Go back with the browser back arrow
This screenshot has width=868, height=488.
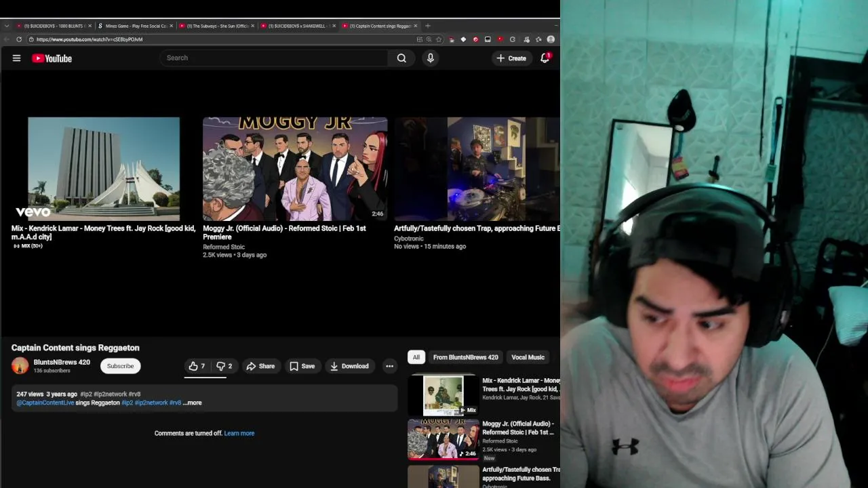[7, 39]
